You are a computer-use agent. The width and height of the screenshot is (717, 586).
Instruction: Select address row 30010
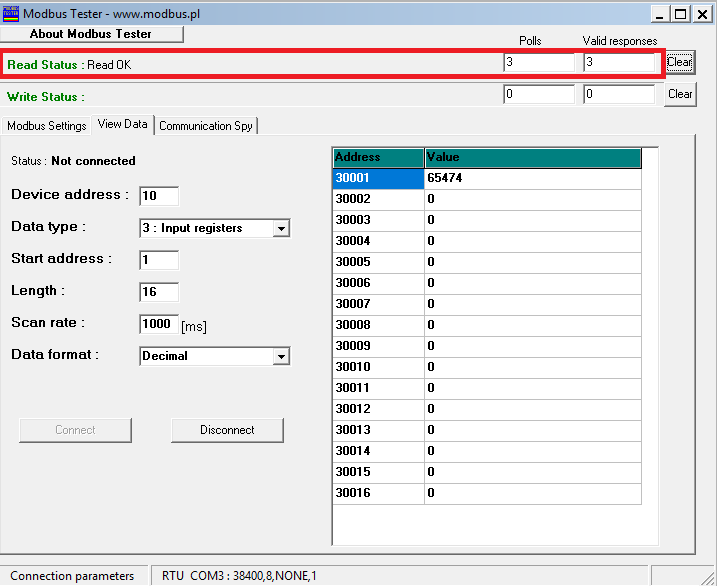pos(379,368)
